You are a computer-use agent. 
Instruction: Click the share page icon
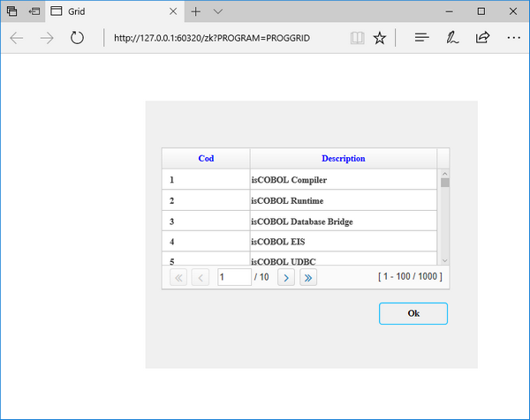482,38
